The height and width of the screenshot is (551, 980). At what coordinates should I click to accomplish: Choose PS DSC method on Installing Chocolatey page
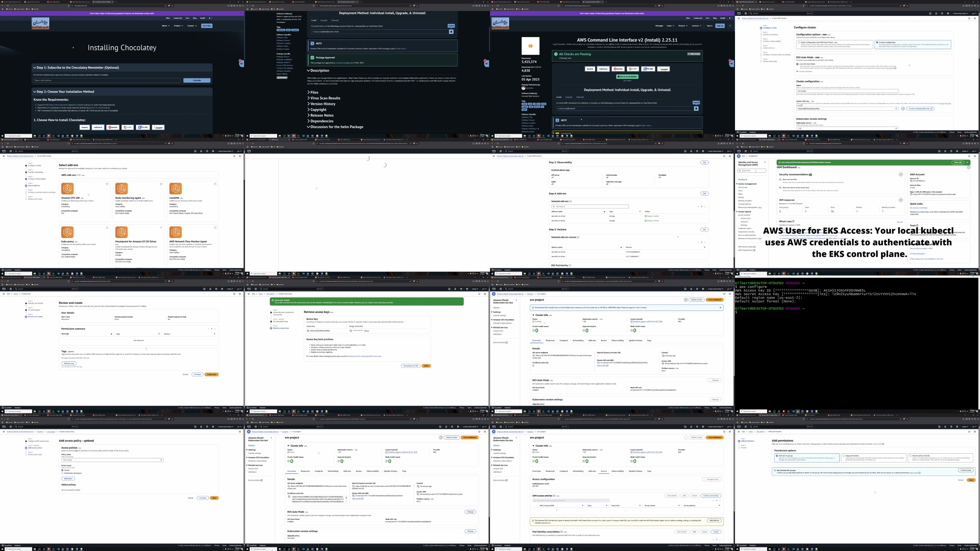coord(143,127)
